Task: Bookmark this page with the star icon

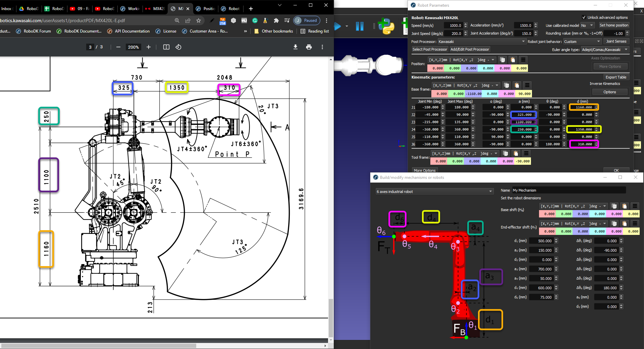Action: [x=199, y=20]
